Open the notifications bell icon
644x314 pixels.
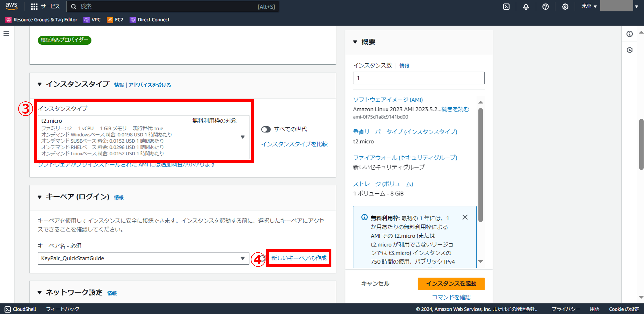(526, 7)
